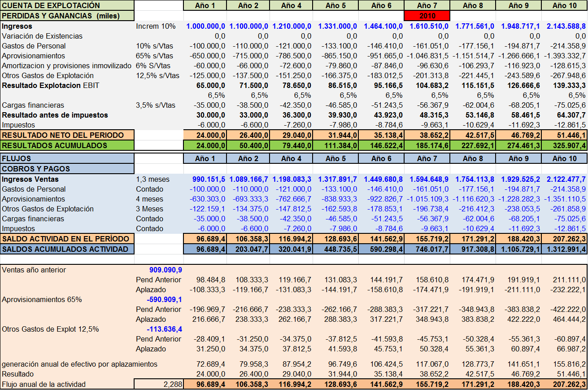Image resolution: width=588 pixels, height=390 pixels.
Task: Select final flow value 207.262,3 in Flujo anual de la actividad row
Action: (x=564, y=384)
